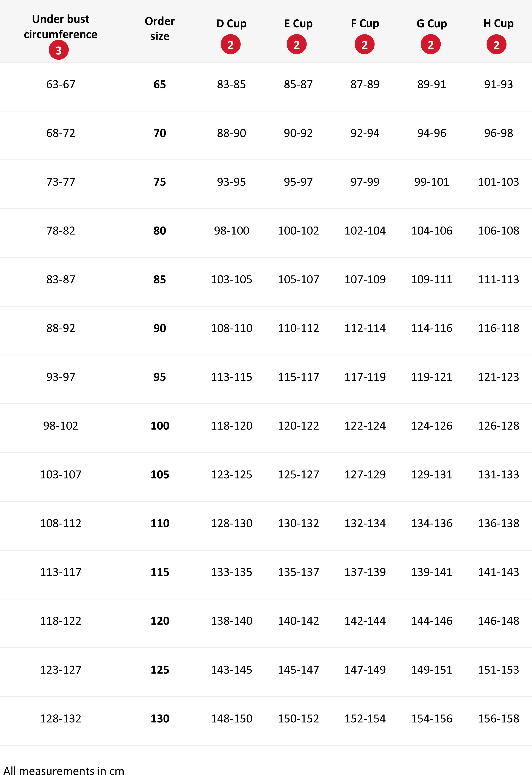Select the Under bust circumference header text
This screenshot has height=775, width=532.
[61, 27]
